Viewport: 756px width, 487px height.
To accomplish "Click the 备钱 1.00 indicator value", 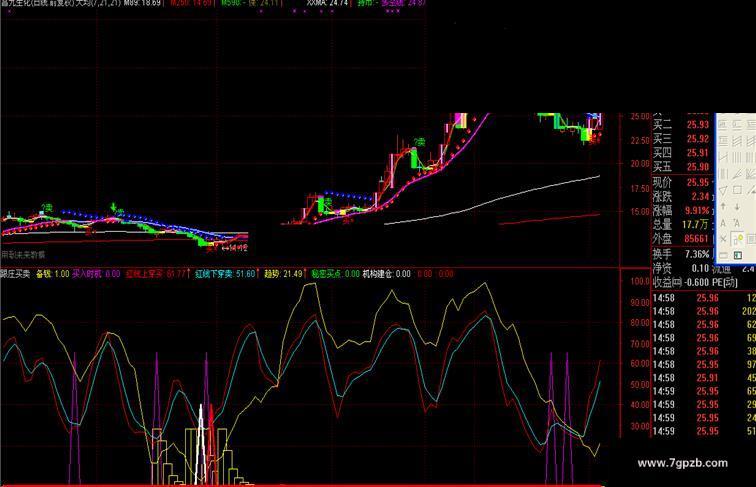I will coord(53,274).
